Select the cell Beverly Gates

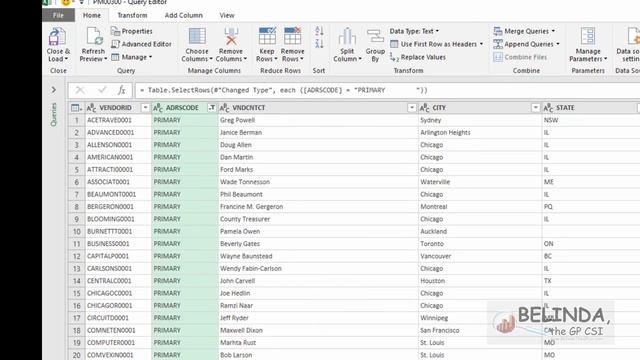(318, 244)
